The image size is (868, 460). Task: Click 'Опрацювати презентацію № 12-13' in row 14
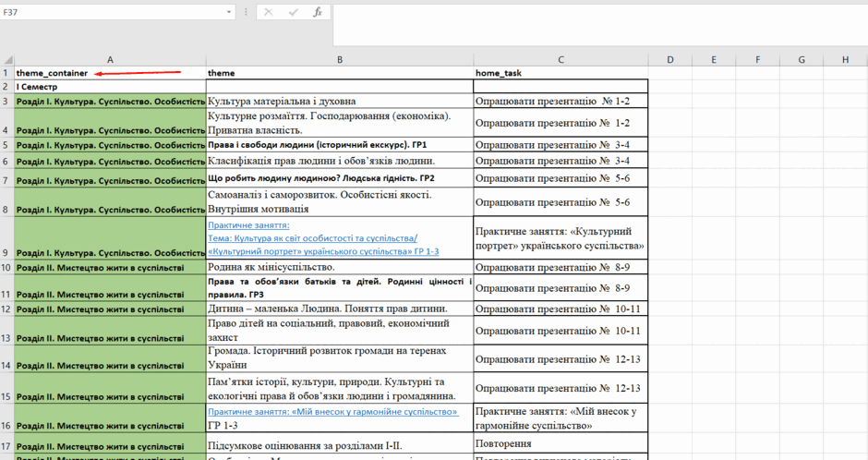click(x=561, y=358)
